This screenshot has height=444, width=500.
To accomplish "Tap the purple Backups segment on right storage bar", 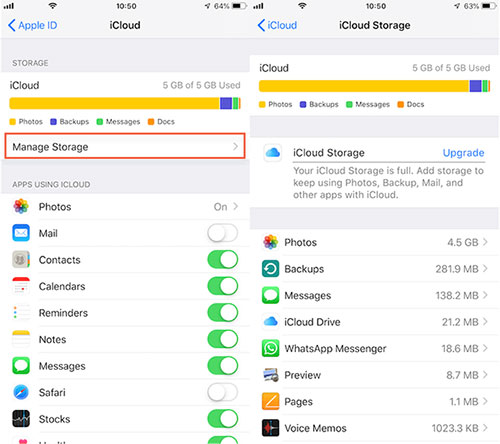I will coord(475,86).
